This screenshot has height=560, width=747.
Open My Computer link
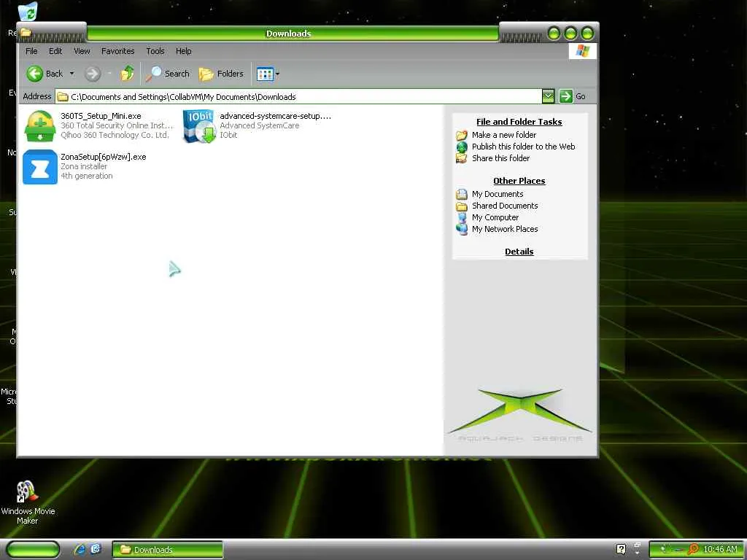[x=495, y=217]
